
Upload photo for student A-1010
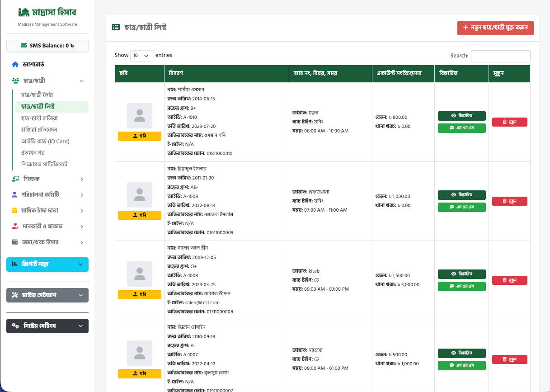click(x=140, y=137)
